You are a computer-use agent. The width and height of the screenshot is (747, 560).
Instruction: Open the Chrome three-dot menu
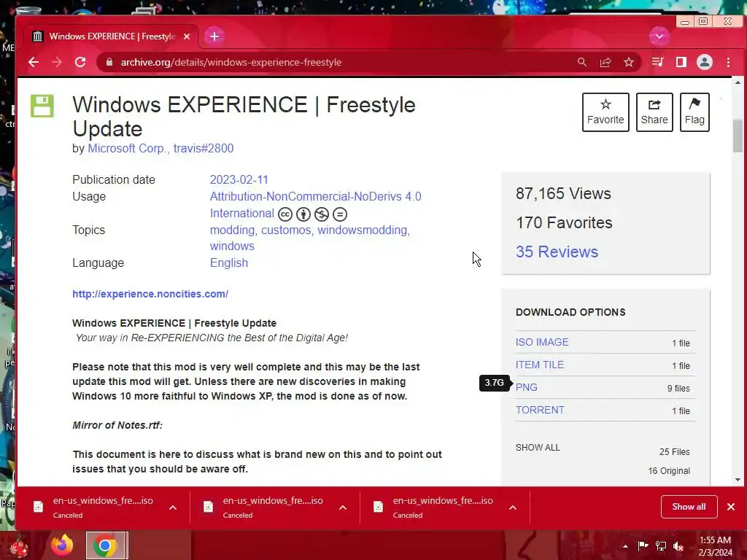[728, 63]
